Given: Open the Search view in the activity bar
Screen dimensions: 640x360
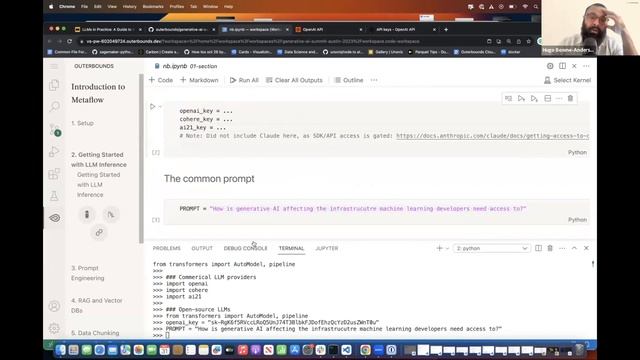Looking at the screenshot, I should tap(54, 107).
